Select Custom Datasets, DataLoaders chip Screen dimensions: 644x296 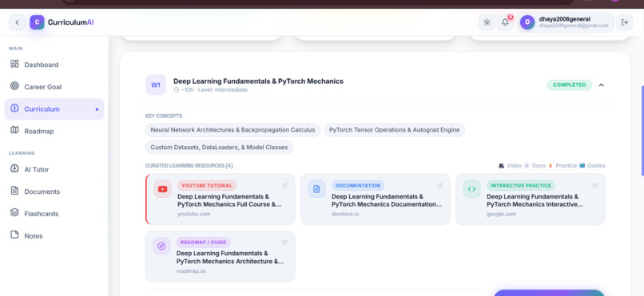pyautogui.click(x=219, y=147)
